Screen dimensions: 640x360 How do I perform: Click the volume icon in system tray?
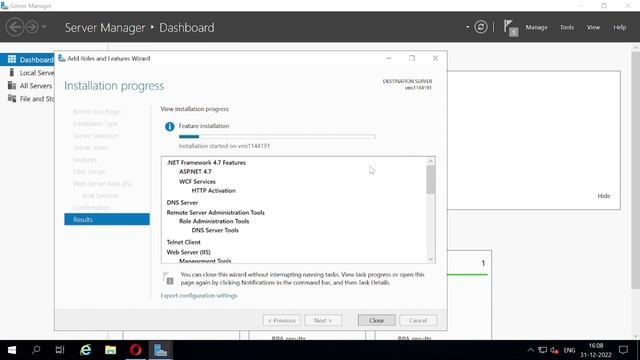tap(554, 350)
